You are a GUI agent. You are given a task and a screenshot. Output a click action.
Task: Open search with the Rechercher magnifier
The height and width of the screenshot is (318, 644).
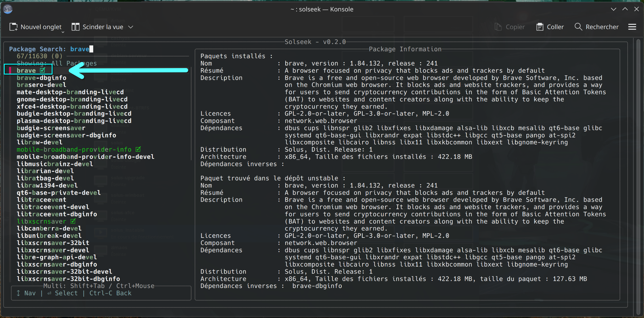pyautogui.click(x=578, y=27)
